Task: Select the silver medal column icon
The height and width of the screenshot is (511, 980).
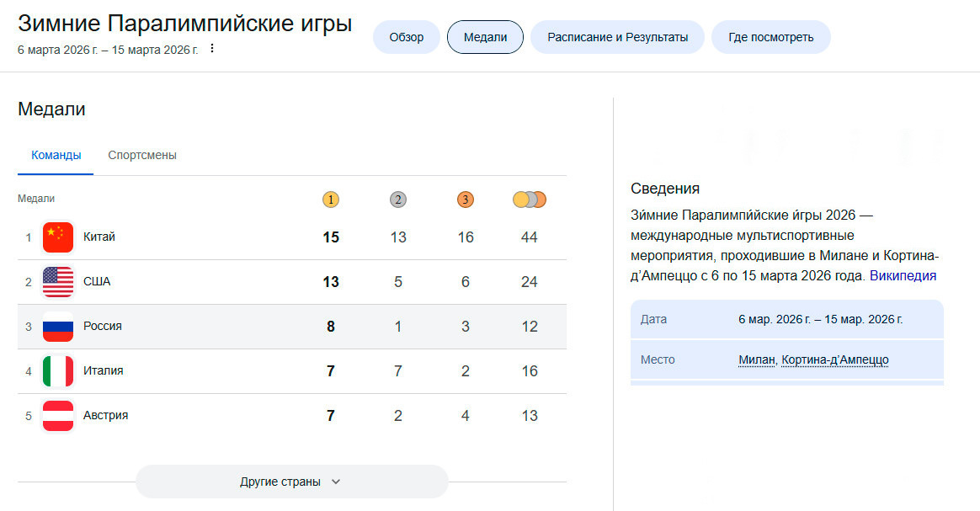Action: coord(397,200)
